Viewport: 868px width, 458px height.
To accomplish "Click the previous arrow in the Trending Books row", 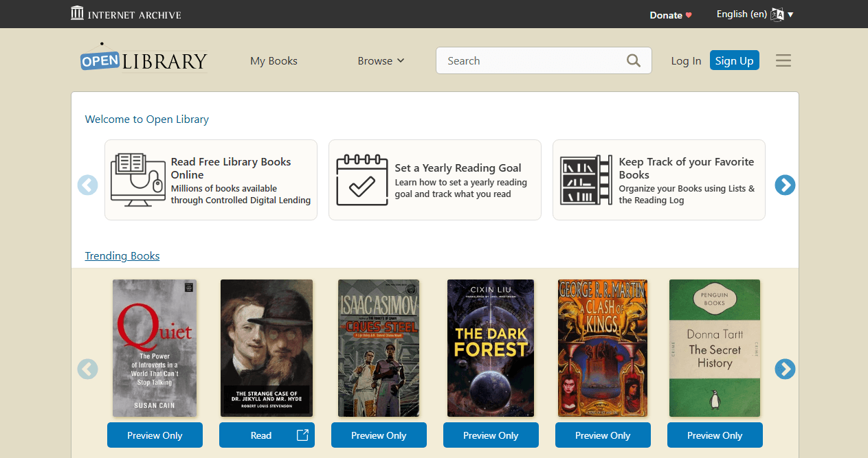I will coord(87,369).
